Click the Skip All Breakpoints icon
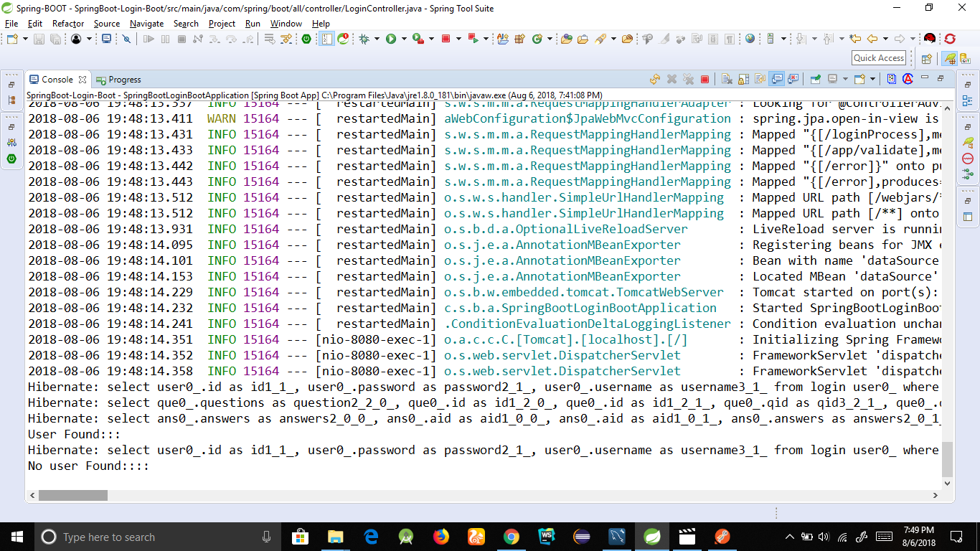 (126, 39)
